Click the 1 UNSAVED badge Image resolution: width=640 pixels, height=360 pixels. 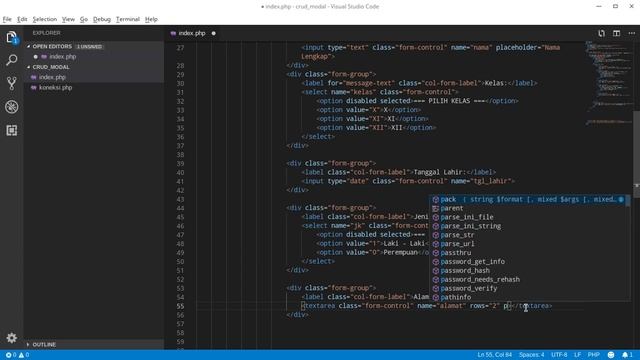pyautogui.click(x=89, y=47)
